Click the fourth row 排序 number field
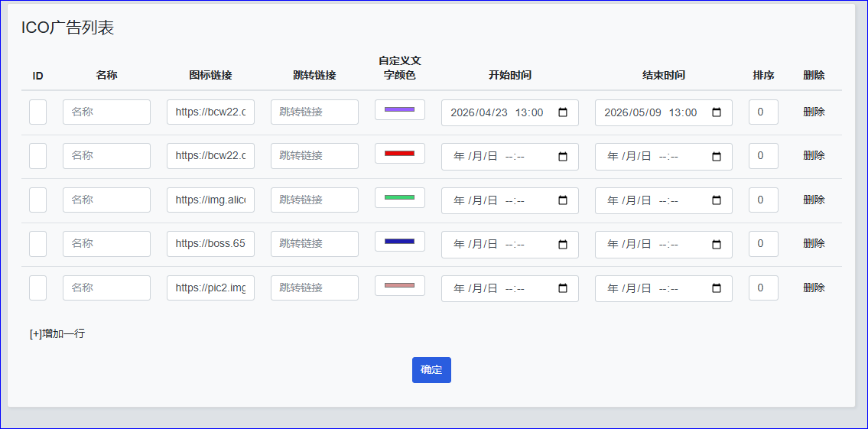868x429 pixels. click(763, 244)
